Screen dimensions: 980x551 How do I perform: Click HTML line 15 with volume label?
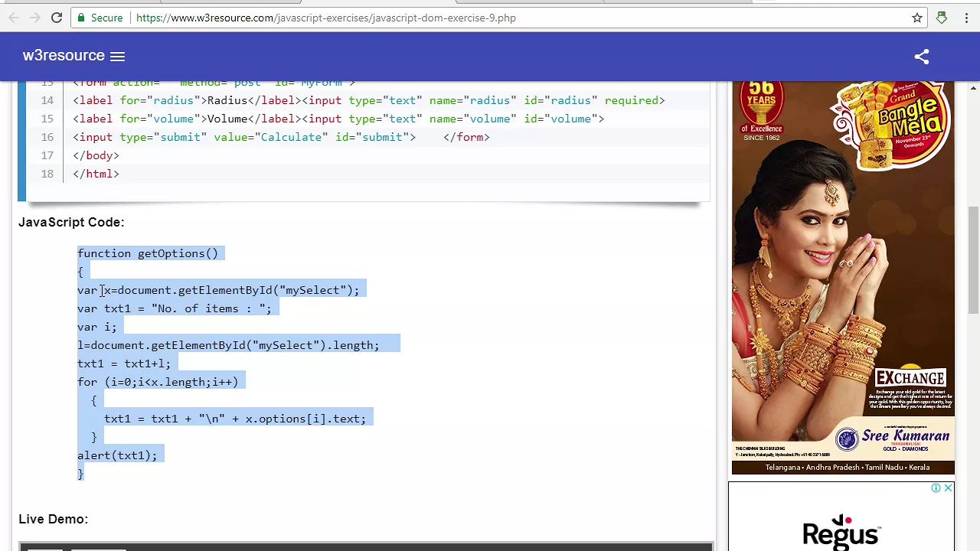338,119
